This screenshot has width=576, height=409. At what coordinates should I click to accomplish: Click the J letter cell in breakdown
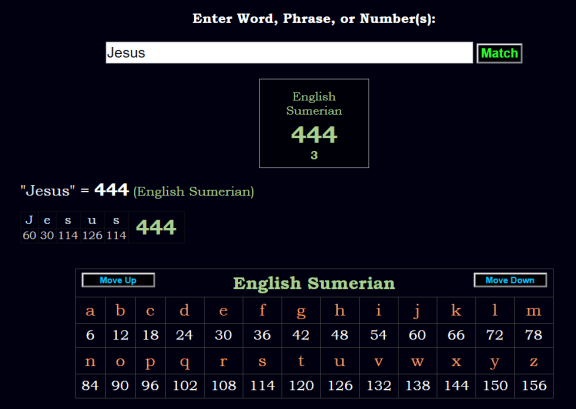point(29,220)
